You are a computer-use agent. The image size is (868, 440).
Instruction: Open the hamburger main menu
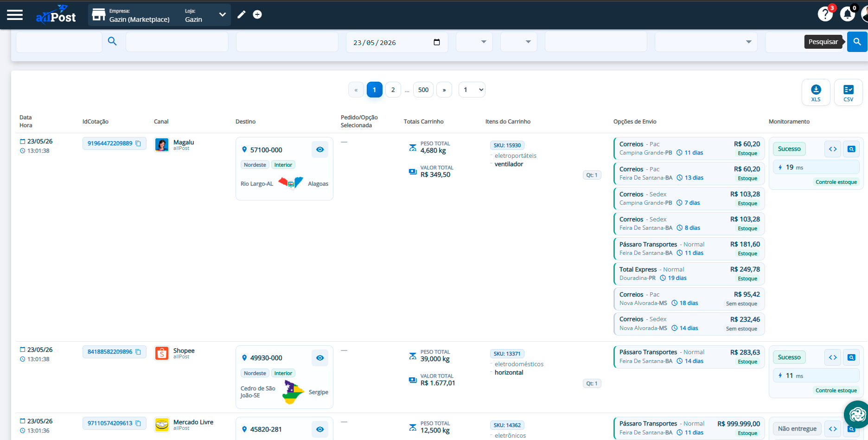(x=15, y=15)
